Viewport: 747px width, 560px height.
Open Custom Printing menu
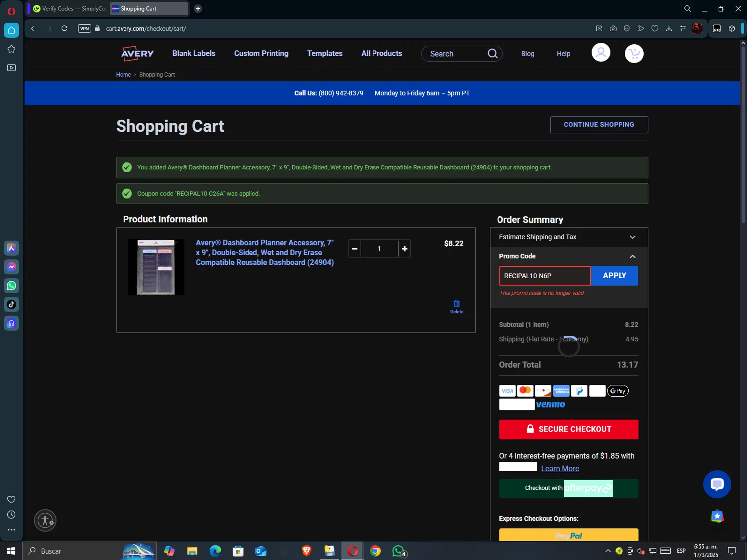pos(261,53)
